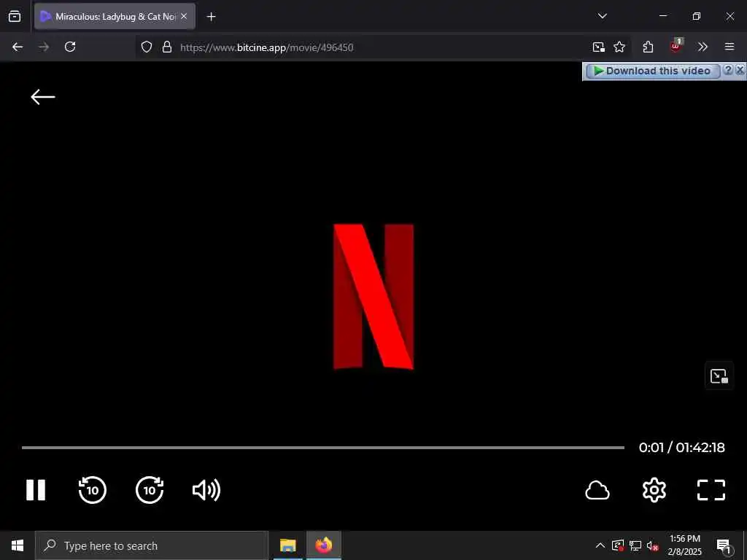Close the Download this video bar
Screen dimensions: 747x560
pyautogui.click(x=740, y=70)
